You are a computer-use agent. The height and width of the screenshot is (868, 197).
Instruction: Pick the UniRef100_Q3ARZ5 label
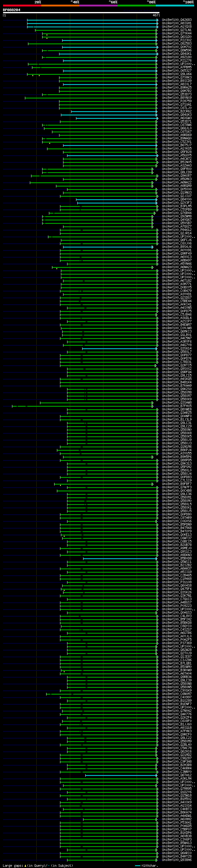[x=177, y=413]
